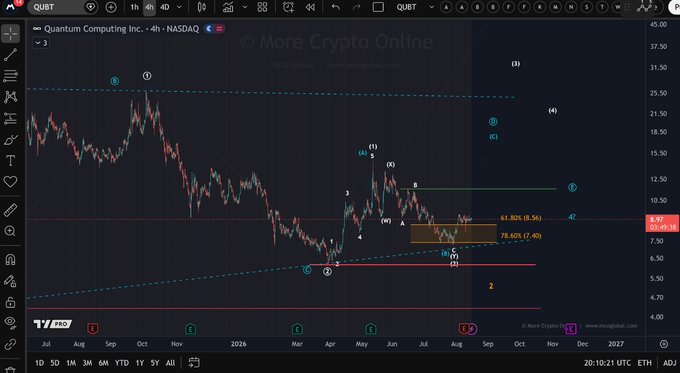Open the drawings link sync tool
The height and width of the screenshot is (373, 680).
10,344
